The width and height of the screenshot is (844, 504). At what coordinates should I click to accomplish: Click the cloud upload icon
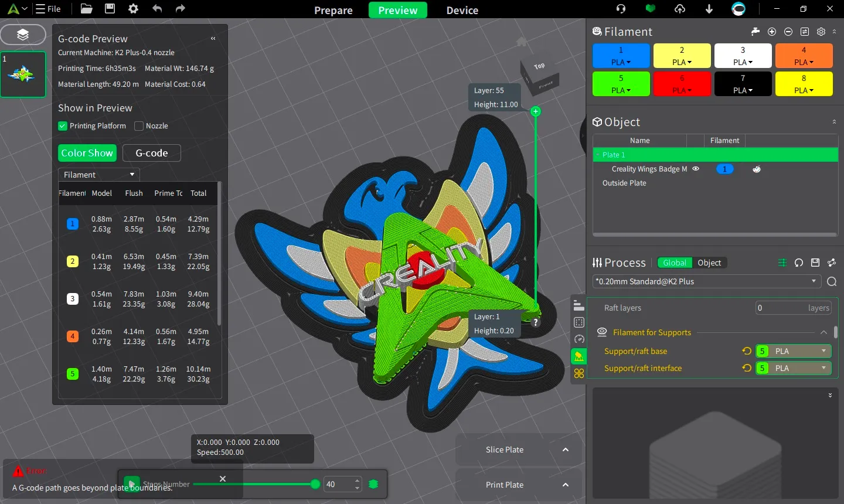coord(680,9)
